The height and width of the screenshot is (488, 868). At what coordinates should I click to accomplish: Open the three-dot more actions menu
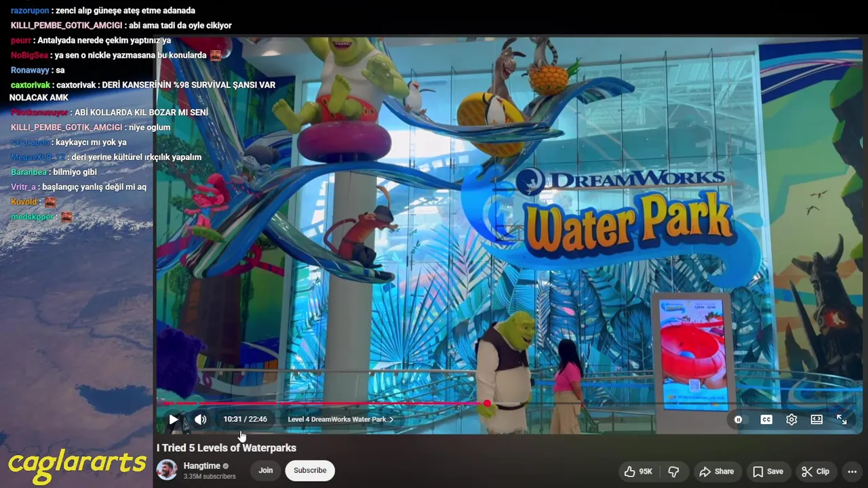click(852, 471)
